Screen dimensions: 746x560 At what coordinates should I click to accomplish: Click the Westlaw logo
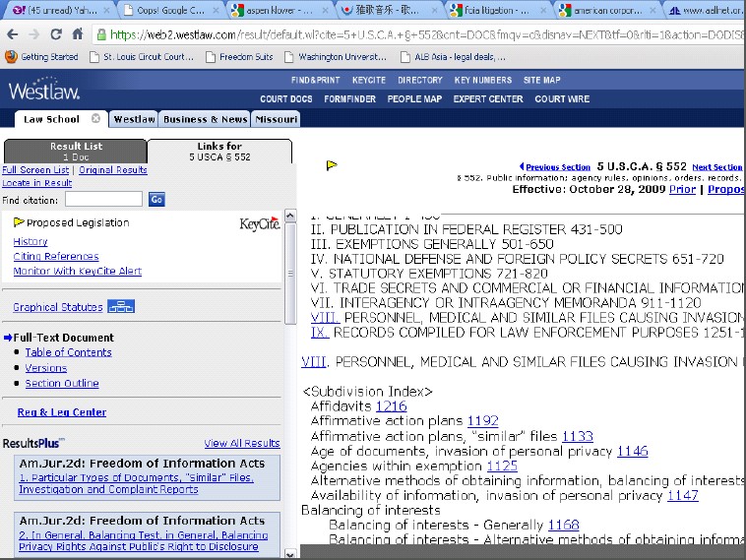(44, 89)
